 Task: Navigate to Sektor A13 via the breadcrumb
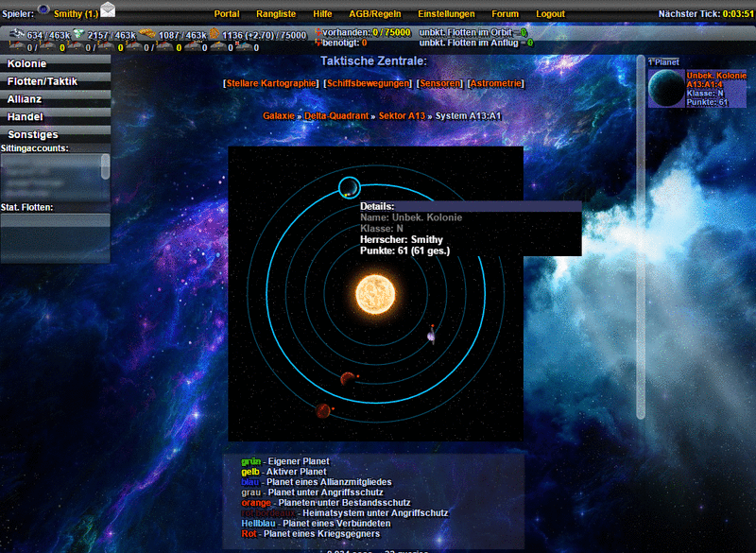pos(402,115)
